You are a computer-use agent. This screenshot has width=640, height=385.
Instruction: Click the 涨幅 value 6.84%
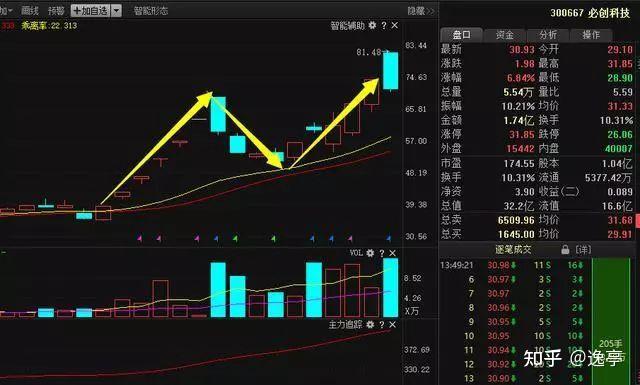(x=521, y=78)
